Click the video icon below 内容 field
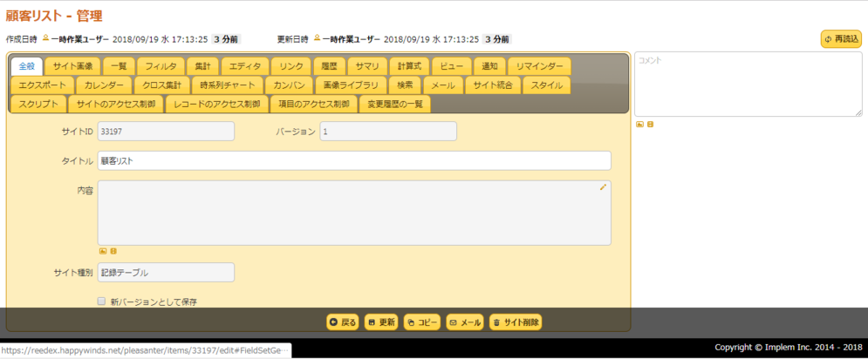 113,251
